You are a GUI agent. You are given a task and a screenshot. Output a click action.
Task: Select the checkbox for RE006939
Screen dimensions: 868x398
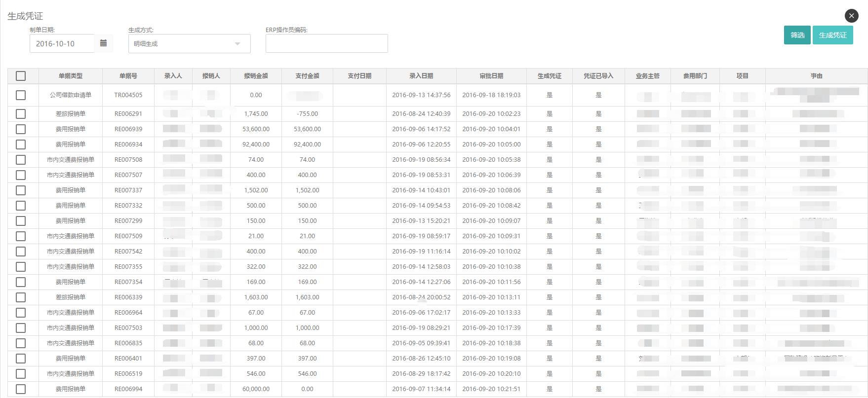pyautogui.click(x=21, y=129)
